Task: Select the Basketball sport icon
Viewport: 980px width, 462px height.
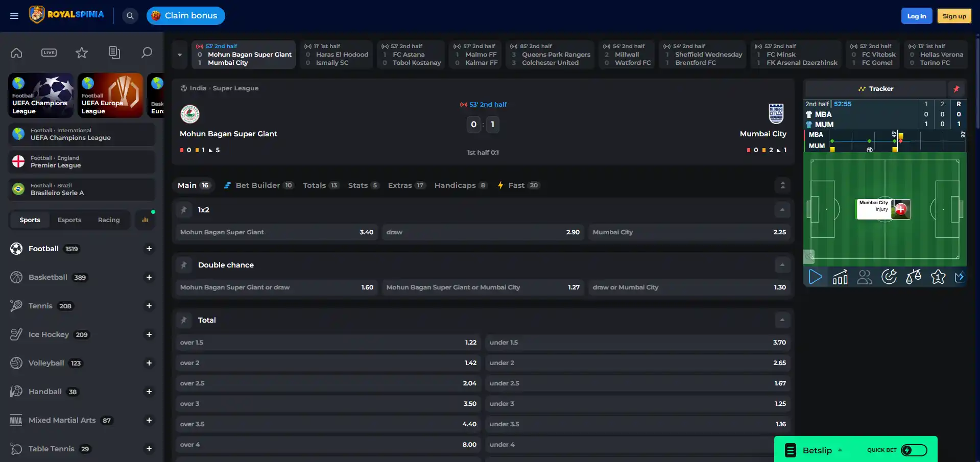Action: 16,277
